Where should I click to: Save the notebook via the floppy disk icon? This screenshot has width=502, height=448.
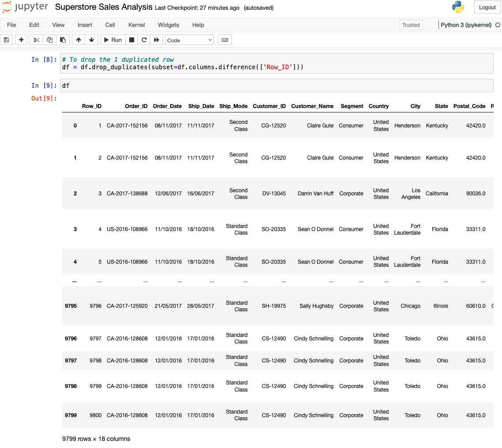(x=7, y=40)
